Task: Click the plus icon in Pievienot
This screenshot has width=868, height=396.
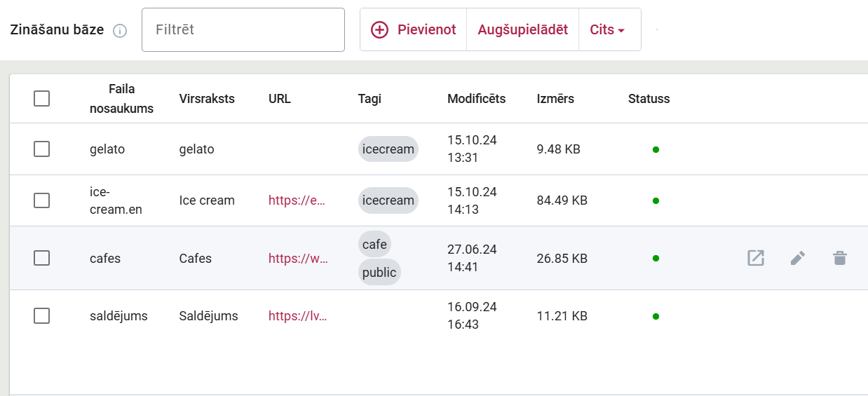Action: pyautogui.click(x=379, y=29)
